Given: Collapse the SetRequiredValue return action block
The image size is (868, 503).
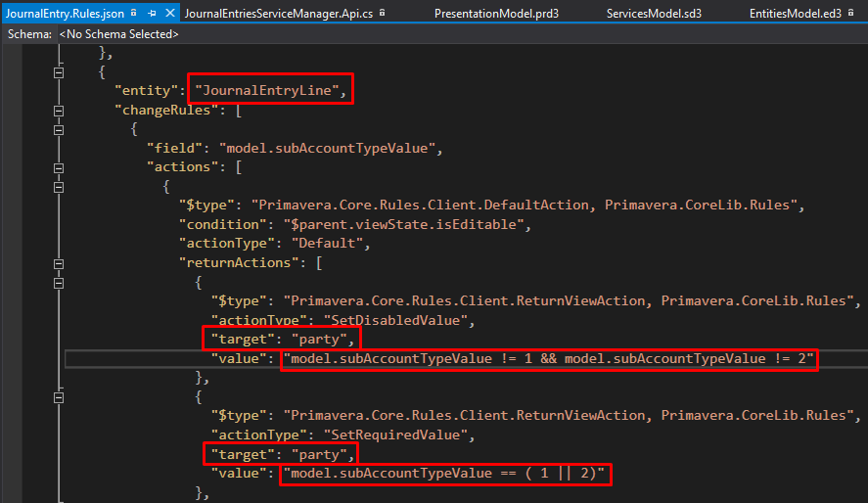Looking at the screenshot, I should click(x=59, y=397).
